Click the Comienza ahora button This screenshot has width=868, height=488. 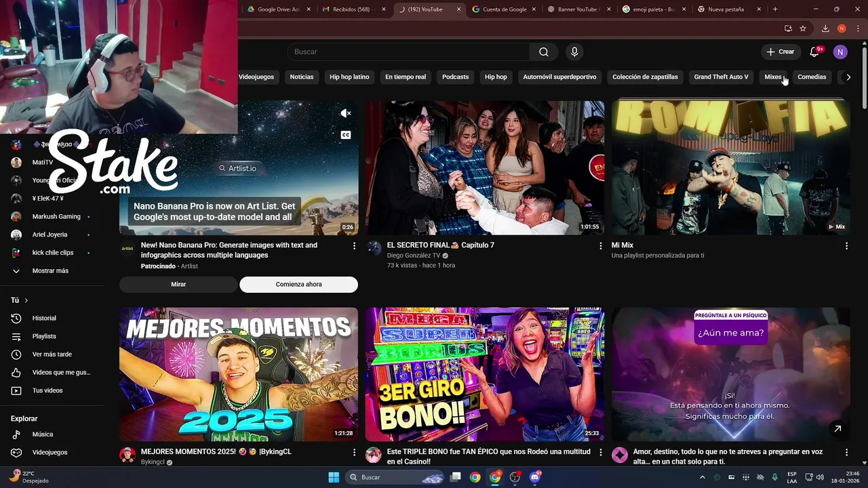[x=298, y=285]
